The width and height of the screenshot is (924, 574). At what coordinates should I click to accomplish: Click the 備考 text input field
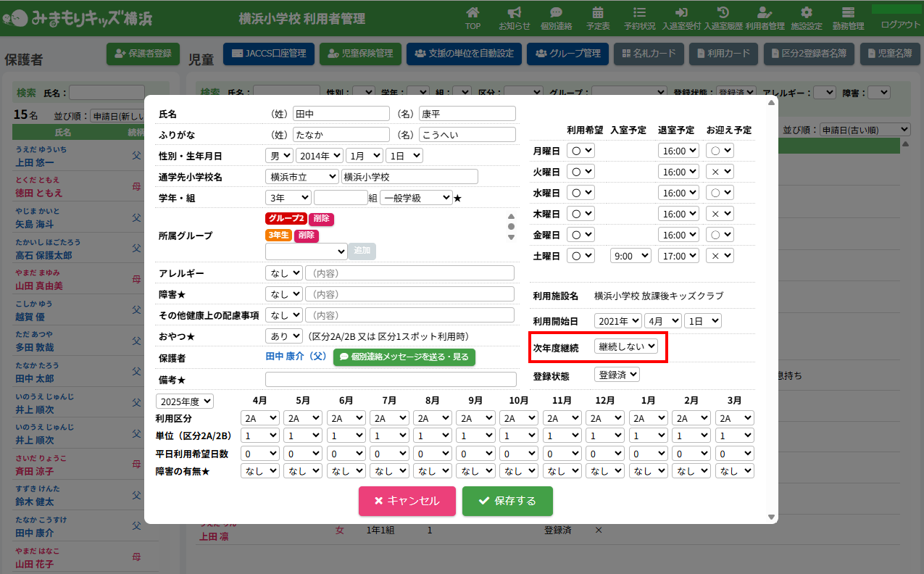(391, 380)
